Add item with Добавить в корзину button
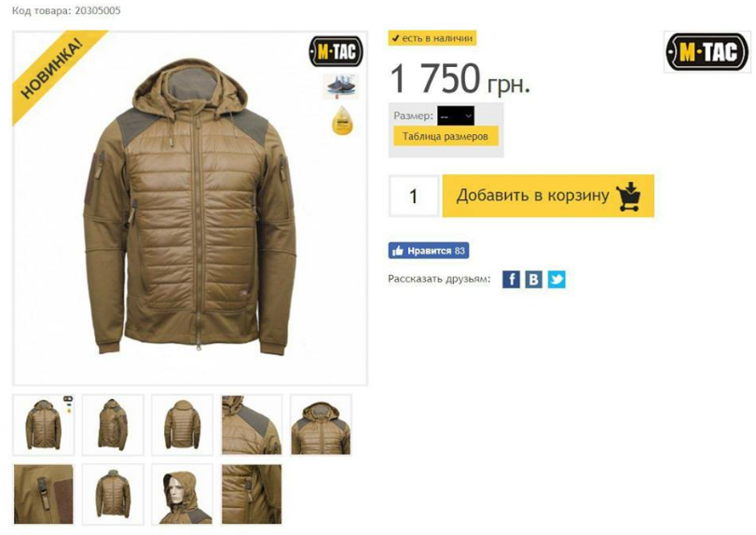The image size is (756, 535). (x=548, y=196)
